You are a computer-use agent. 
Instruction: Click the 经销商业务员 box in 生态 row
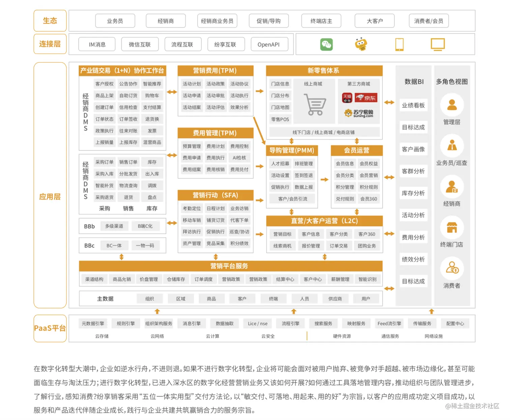coord(217,21)
